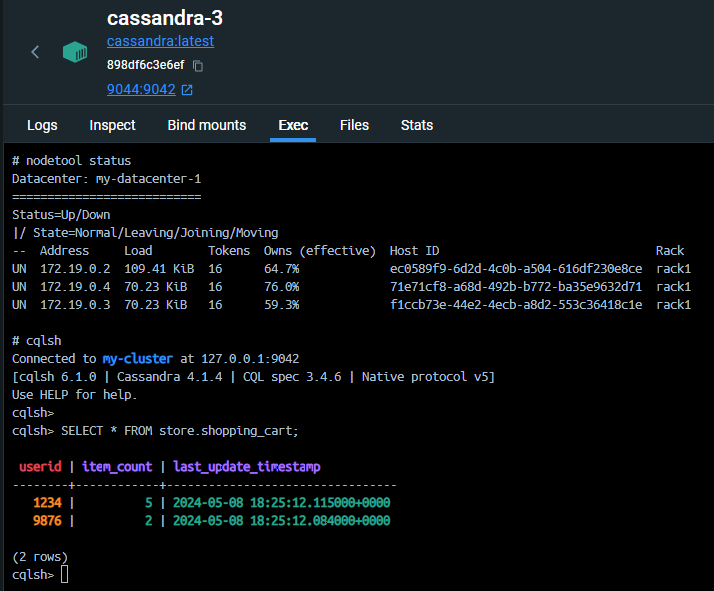Open the Files tab
This screenshot has width=714, height=591.
pos(354,125)
